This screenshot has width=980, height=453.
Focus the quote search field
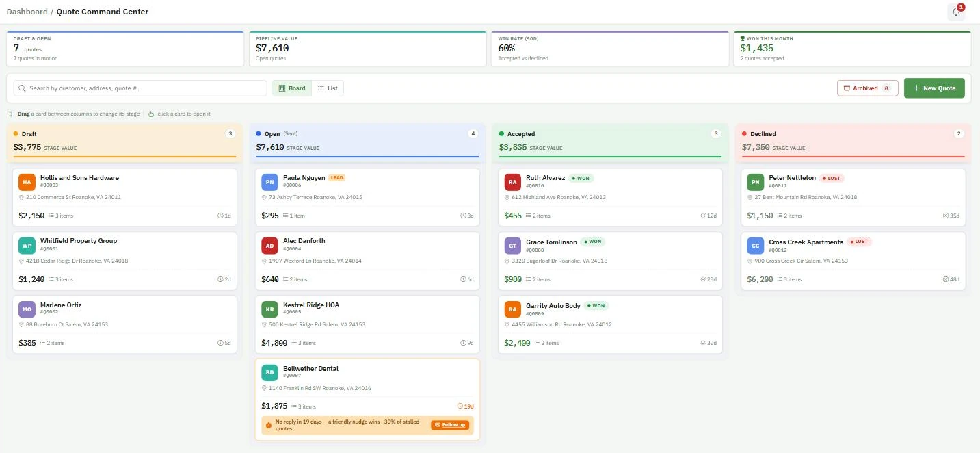(140, 88)
